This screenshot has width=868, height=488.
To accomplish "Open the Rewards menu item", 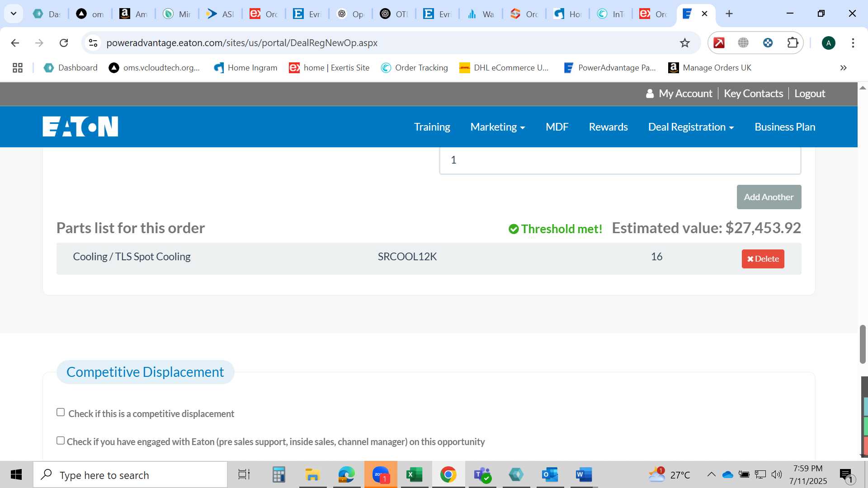I will coord(608,127).
